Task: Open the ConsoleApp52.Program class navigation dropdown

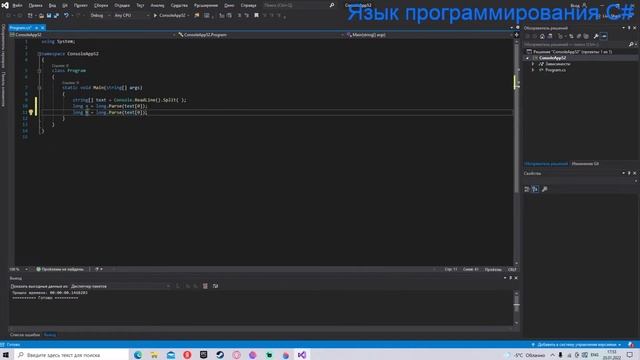Action: coord(260,35)
